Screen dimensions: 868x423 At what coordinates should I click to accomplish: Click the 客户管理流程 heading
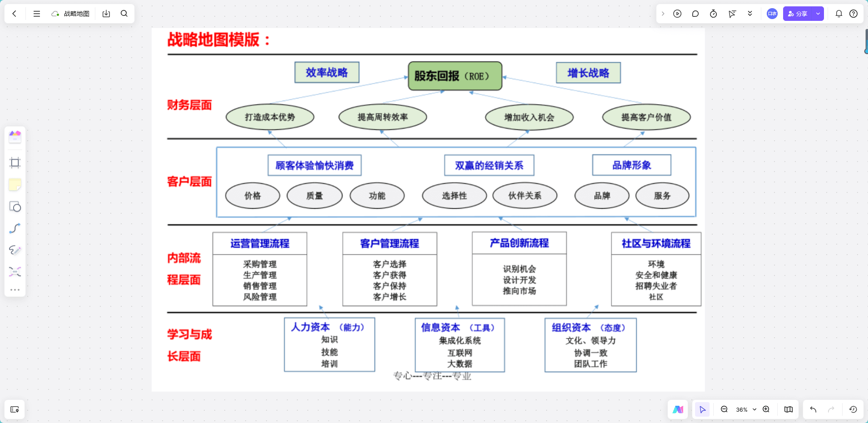click(x=390, y=243)
